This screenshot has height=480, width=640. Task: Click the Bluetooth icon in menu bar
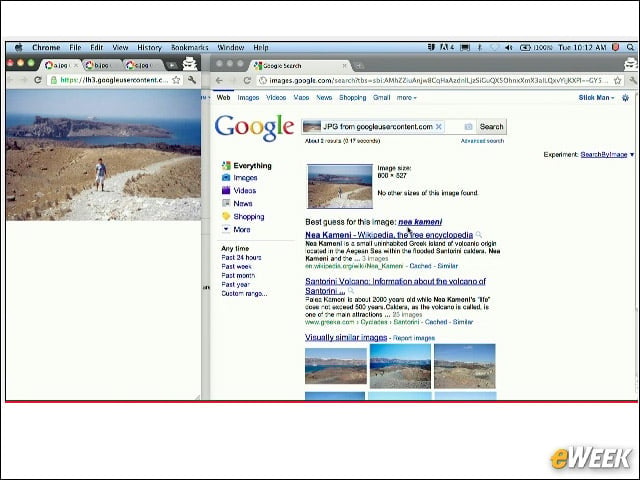pyautogui.click(x=480, y=47)
